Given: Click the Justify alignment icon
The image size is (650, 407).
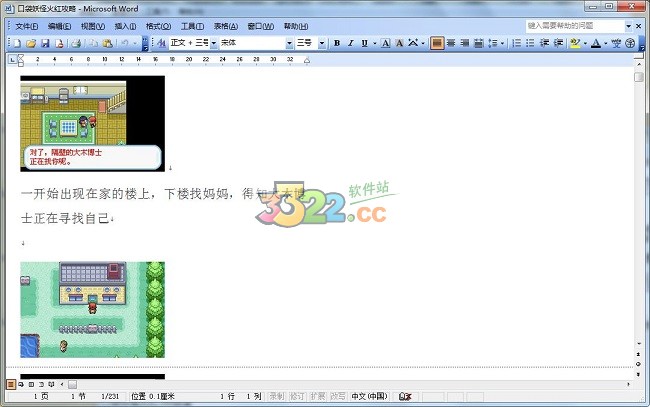Looking at the screenshot, I should (478, 43).
